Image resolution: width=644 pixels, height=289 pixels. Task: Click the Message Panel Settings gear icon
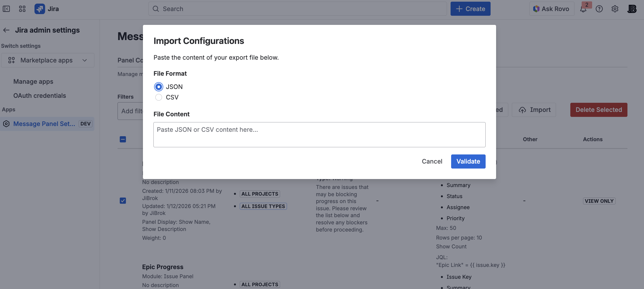pyautogui.click(x=6, y=124)
